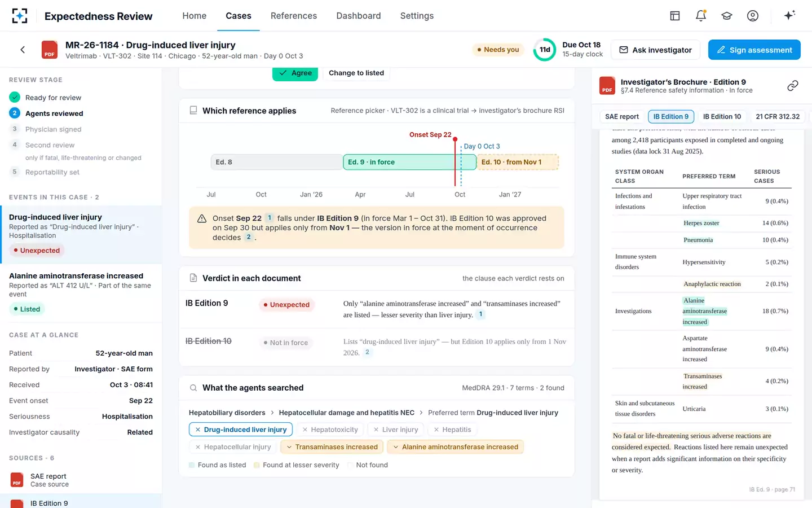The image size is (812, 508).
Task: Click the Sign assessment button
Action: click(754, 50)
